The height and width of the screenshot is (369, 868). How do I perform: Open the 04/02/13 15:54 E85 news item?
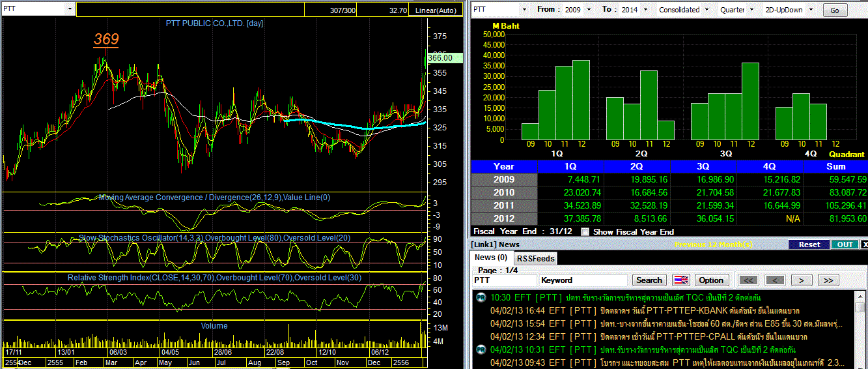[667, 323]
